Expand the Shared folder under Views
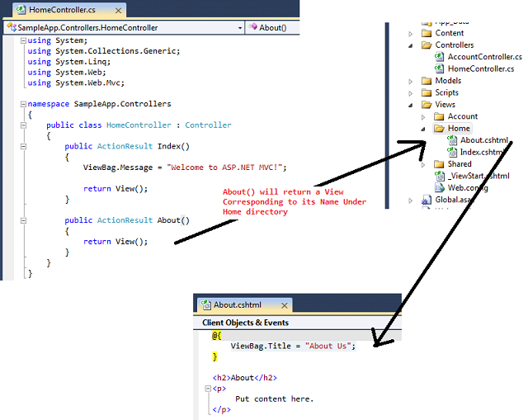This screenshot has height=420, width=528. pos(424,164)
